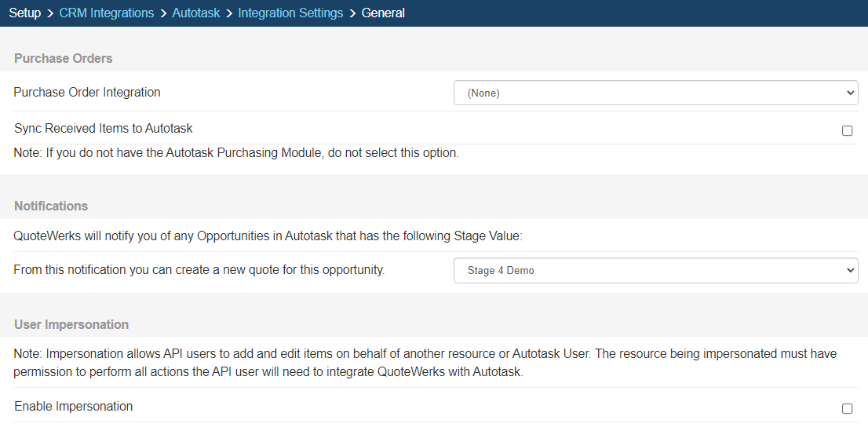The image size is (868, 431).
Task: Click the Purchase Orders section heading
Action: click(x=63, y=58)
